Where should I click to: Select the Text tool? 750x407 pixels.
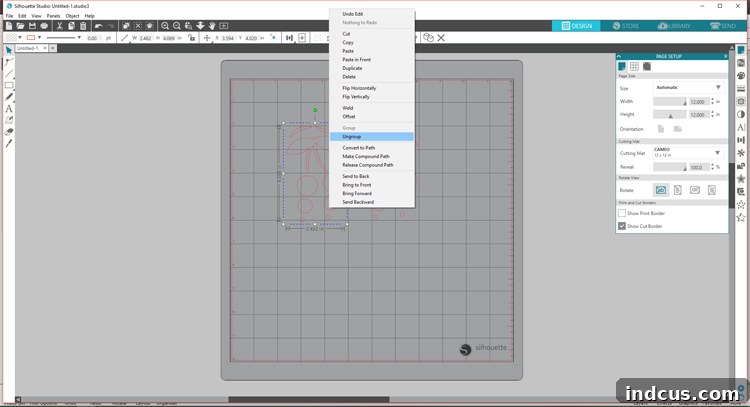coord(9,109)
